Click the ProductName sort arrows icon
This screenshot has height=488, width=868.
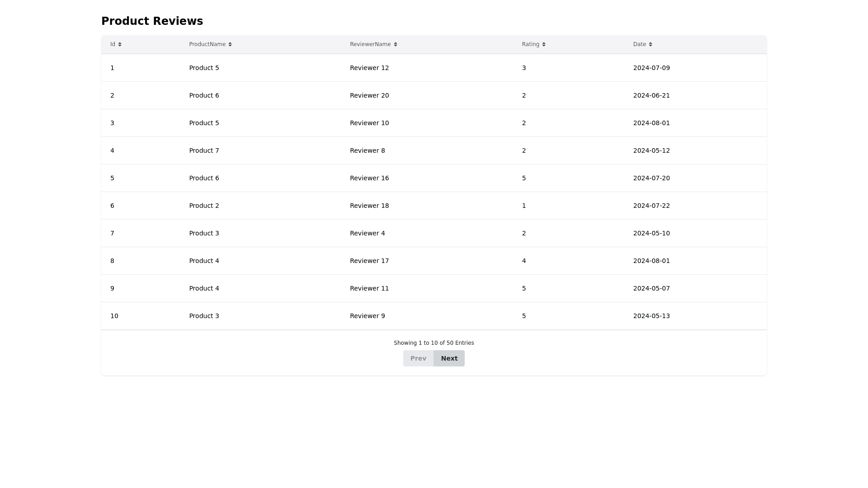[230, 44]
